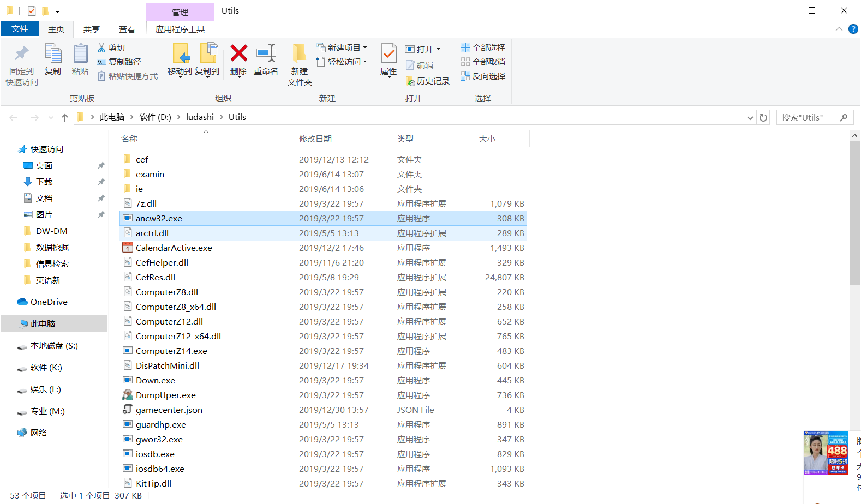This screenshot has width=861, height=504.
Task: Click the Paste (粘贴) ribbon icon
Action: pyautogui.click(x=80, y=53)
